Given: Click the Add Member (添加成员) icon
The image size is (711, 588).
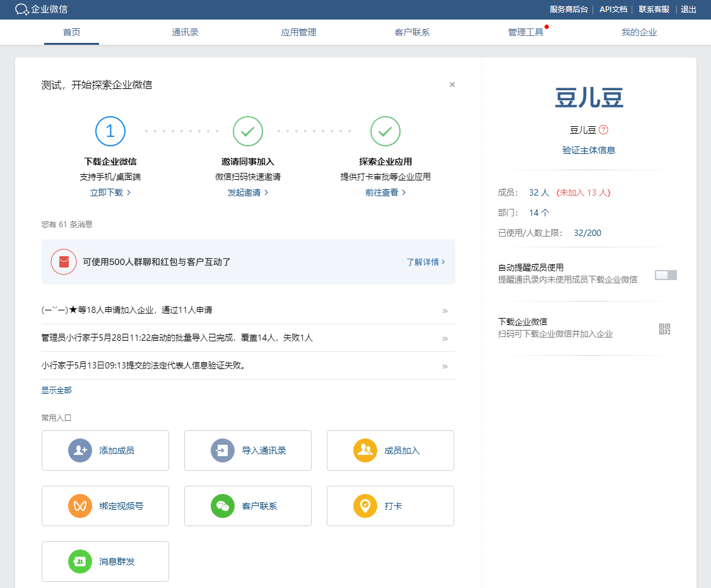Looking at the screenshot, I should (x=80, y=450).
